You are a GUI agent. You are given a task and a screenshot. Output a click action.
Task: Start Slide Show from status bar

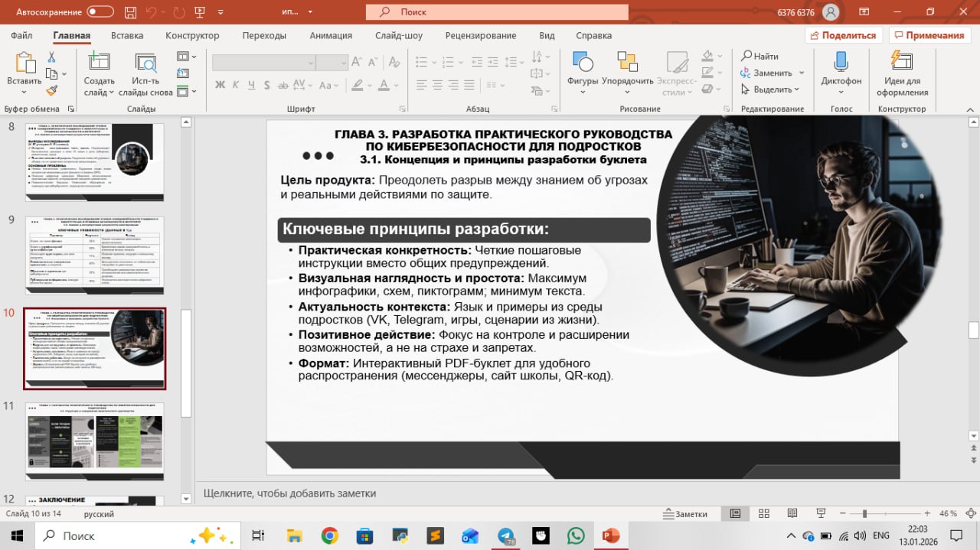click(x=821, y=513)
